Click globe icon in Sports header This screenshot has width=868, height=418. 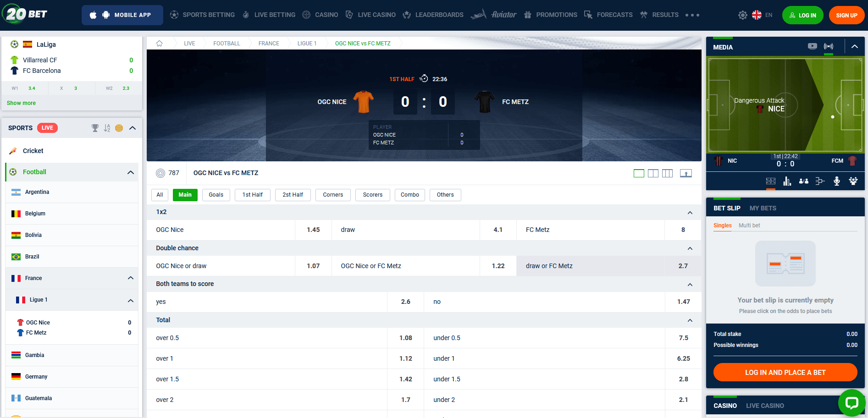pos(119,128)
